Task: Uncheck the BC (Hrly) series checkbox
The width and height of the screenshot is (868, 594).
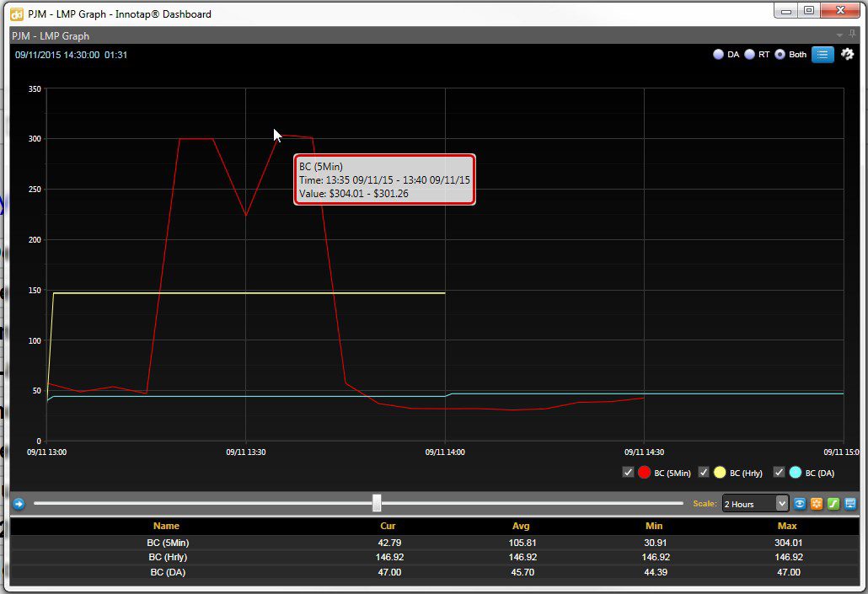Action: click(704, 472)
